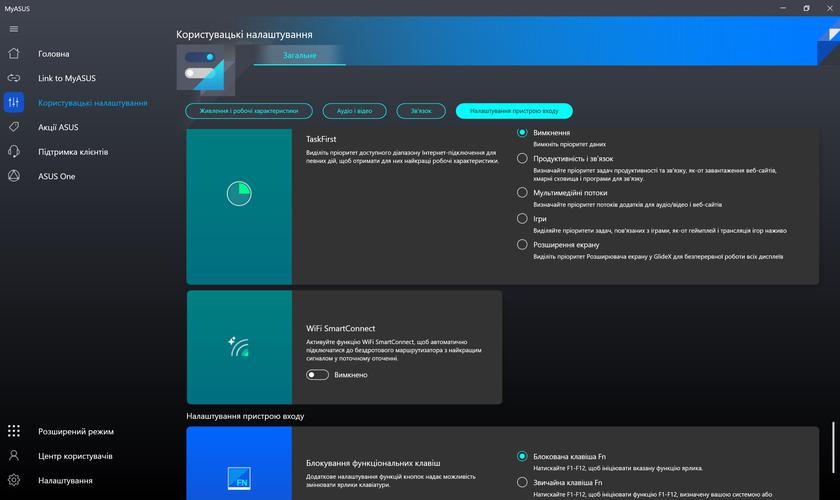Viewport: 840px width, 500px height.
Task: Select Мультимедійні потоки radio option
Action: (522, 192)
